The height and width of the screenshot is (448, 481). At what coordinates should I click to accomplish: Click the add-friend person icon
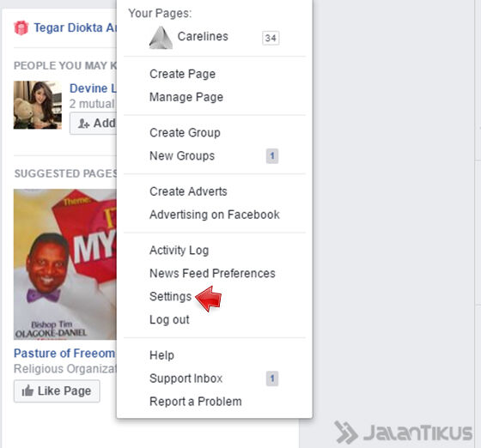(x=83, y=124)
